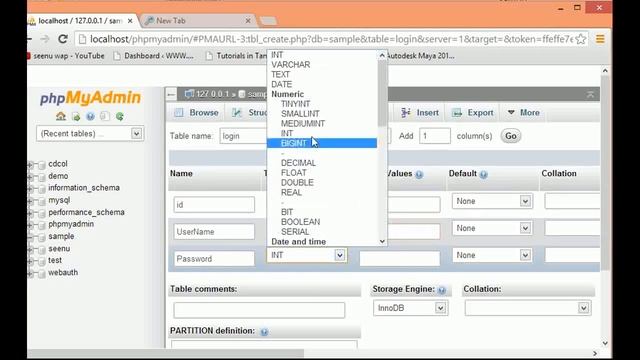The image size is (640, 360).
Task: Open the Browse tab
Action: (197, 113)
